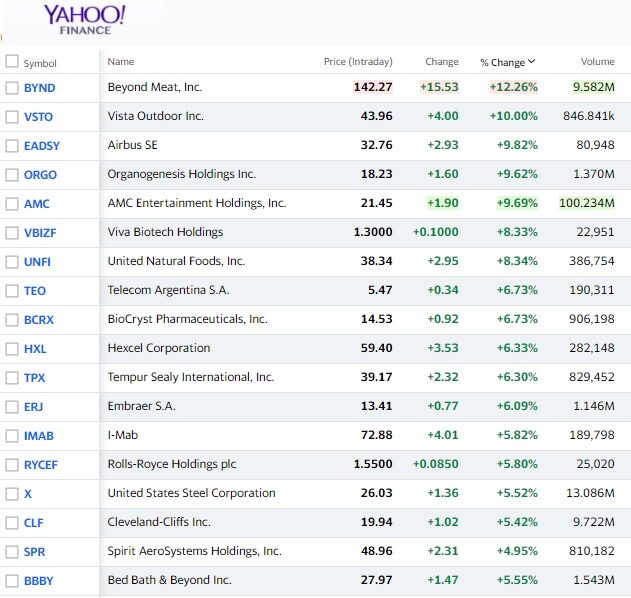Sort by the Volume column header
This screenshot has height=598, width=631.
click(598, 62)
